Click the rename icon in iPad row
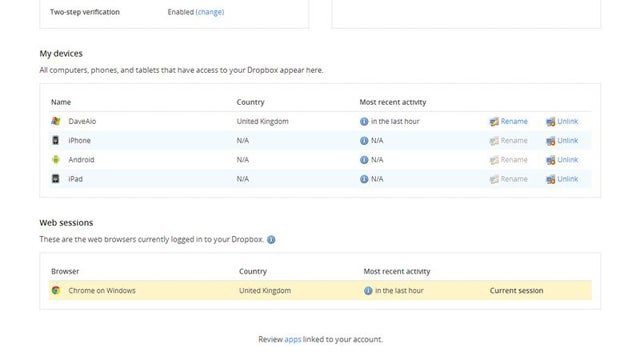 494,179
